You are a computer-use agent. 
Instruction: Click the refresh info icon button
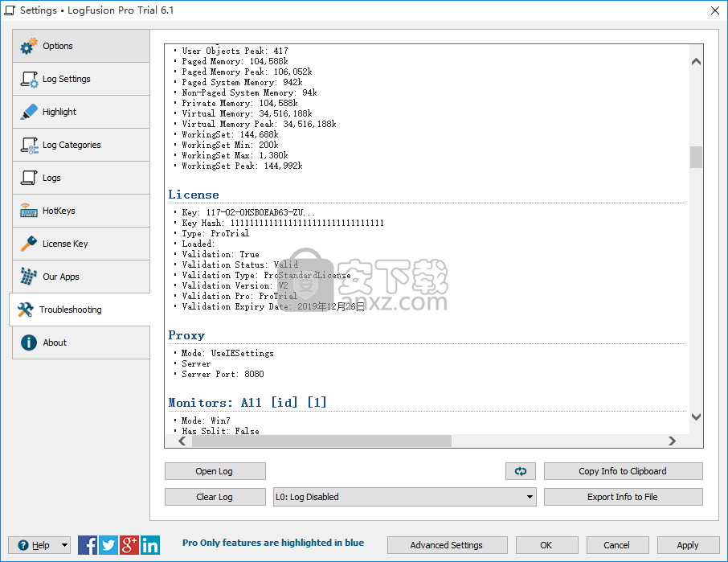pyautogui.click(x=521, y=471)
